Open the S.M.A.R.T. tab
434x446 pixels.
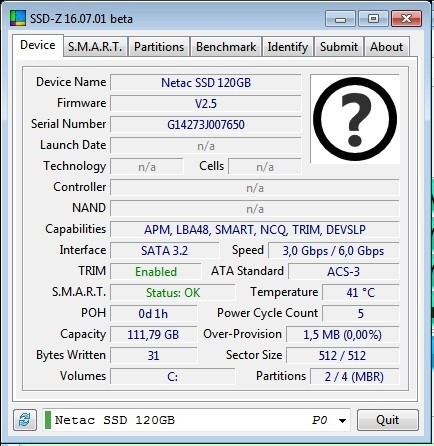[95, 47]
